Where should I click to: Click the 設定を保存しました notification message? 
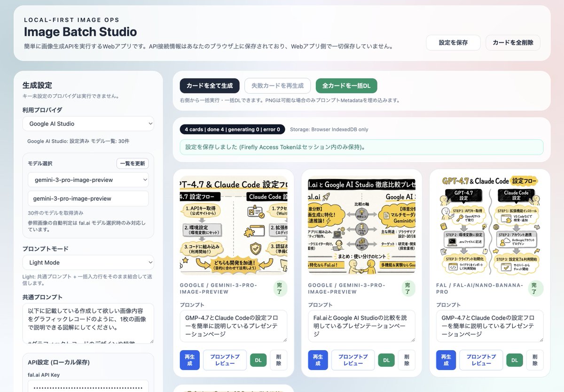click(x=361, y=147)
